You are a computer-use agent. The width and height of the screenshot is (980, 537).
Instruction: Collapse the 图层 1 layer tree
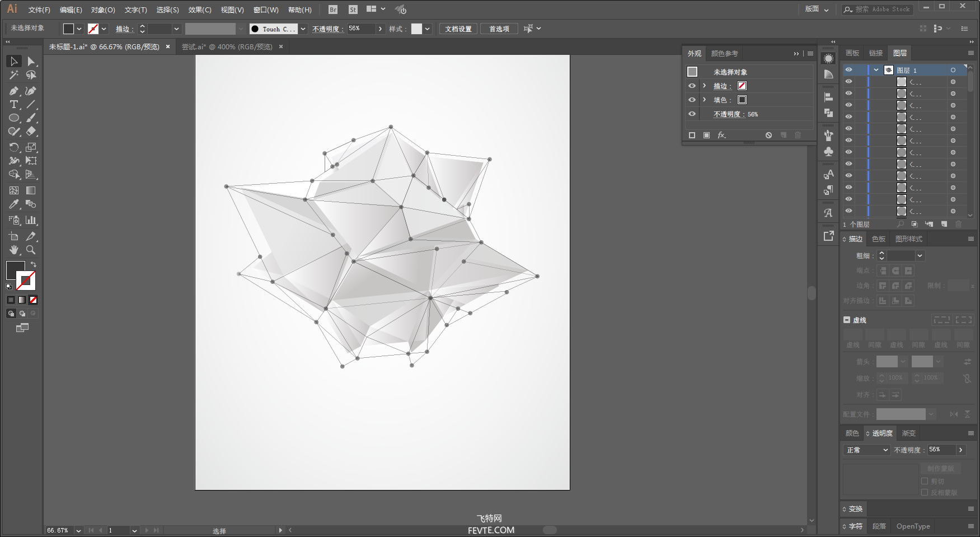tap(876, 70)
